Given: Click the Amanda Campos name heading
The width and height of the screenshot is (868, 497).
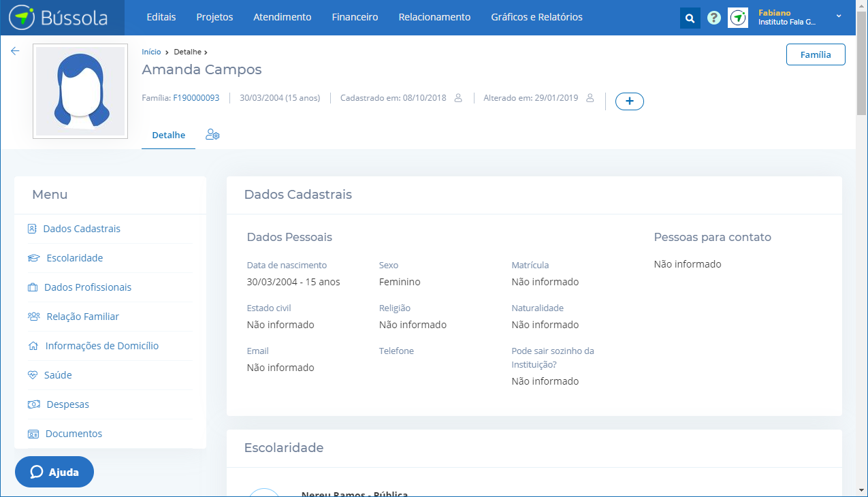Looking at the screenshot, I should click(x=202, y=69).
